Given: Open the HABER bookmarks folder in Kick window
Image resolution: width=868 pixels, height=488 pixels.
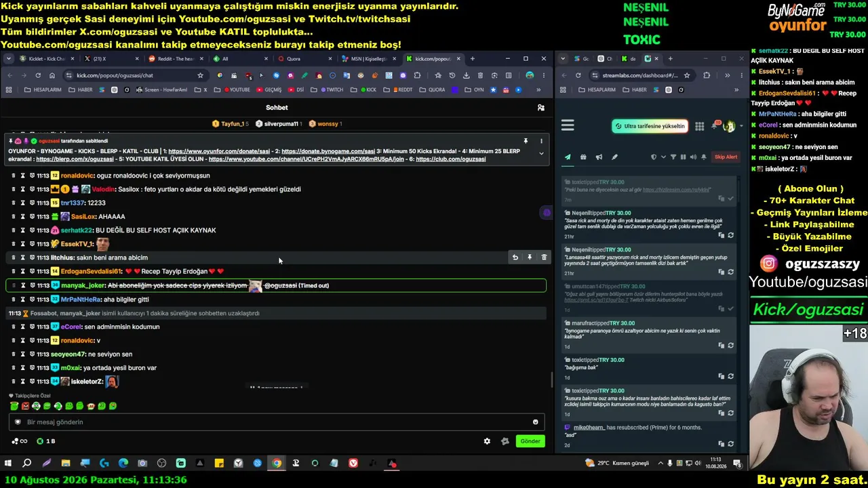Looking at the screenshot, I should [81, 89].
